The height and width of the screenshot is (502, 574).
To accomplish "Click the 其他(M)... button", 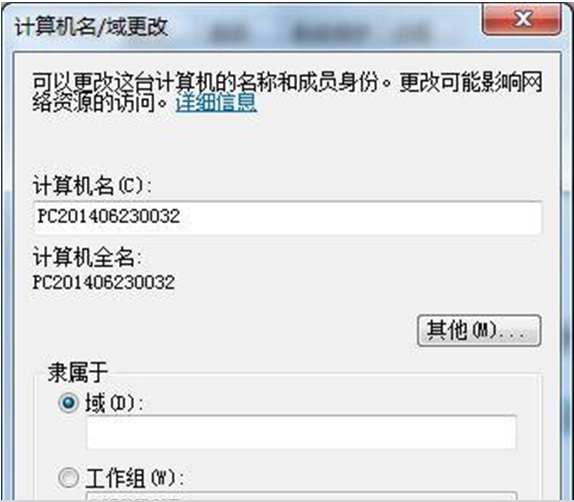I will (479, 330).
